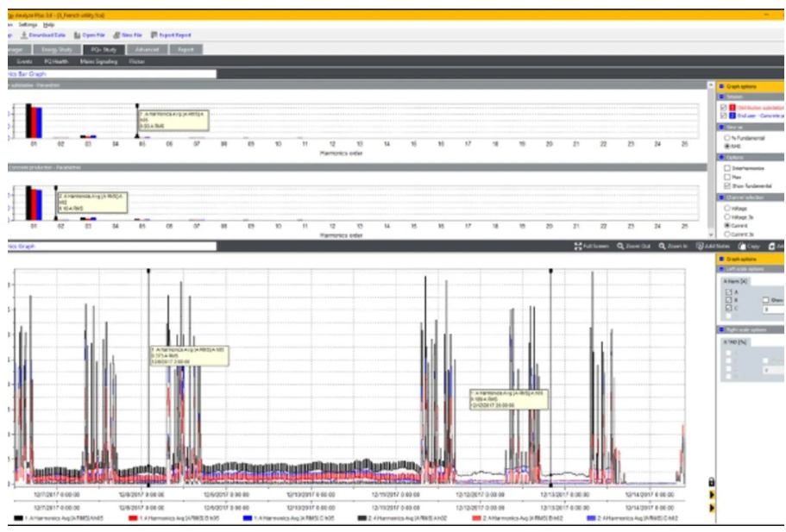Collapse the upper Graph options panel
Image resolution: width=786 pixels, height=532 pixels.
point(722,87)
